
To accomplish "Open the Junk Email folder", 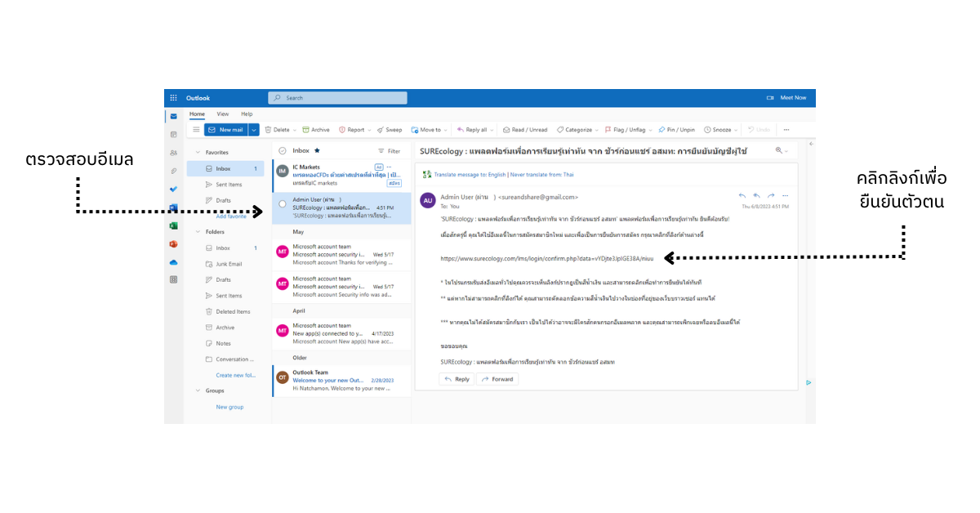I will click(229, 264).
